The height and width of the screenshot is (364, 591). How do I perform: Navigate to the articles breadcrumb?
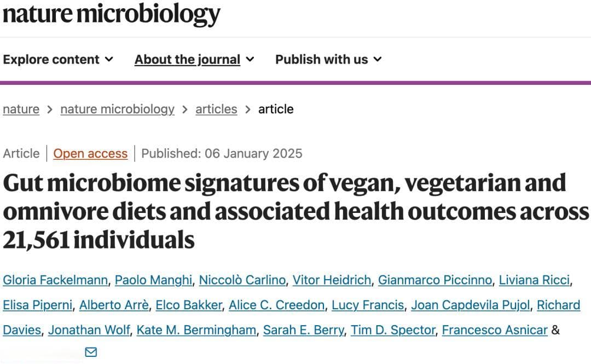216,109
